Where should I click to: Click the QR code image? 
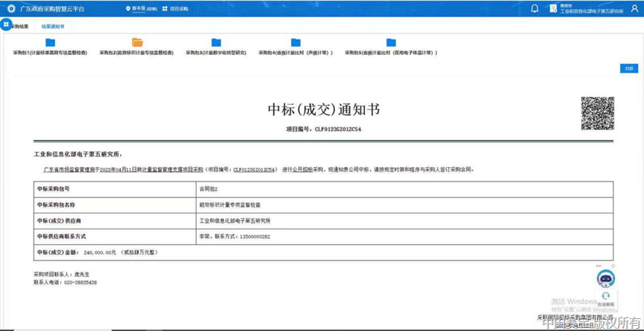coord(597,113)
